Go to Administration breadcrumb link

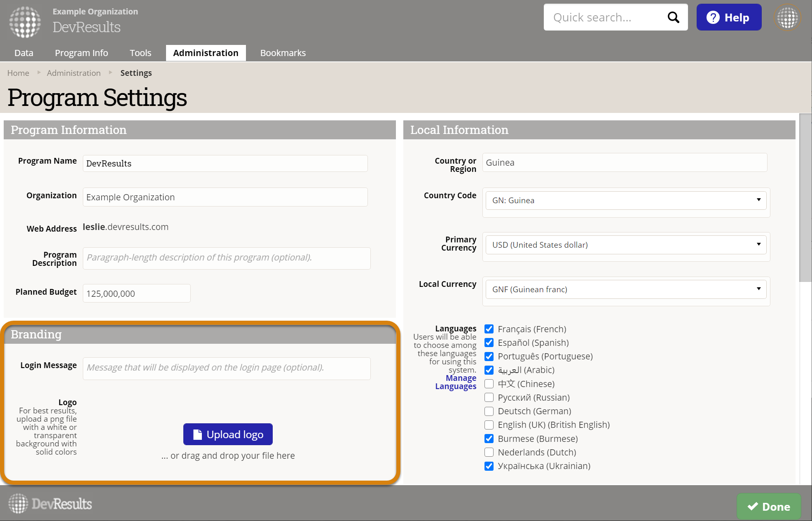(x=74, y=73)
